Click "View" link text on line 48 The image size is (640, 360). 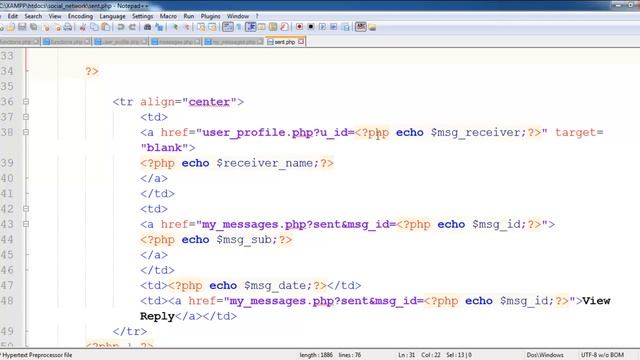(596, 301)
